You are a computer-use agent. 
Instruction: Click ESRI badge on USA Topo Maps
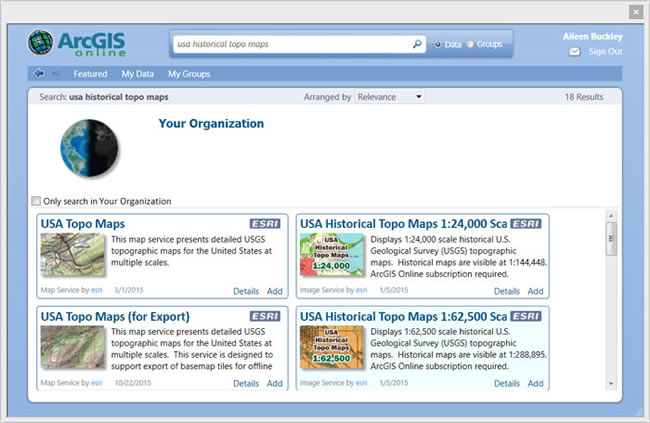tap(265, 224)
